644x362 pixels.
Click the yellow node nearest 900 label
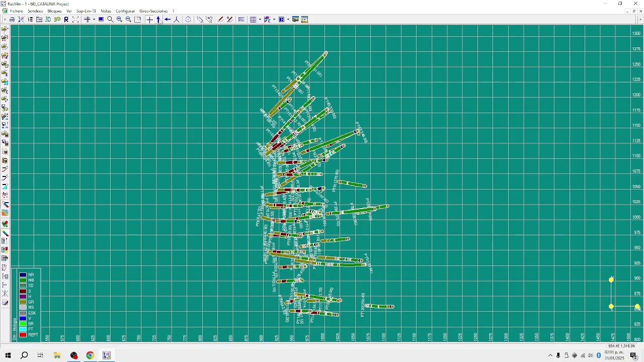pyautogui.click(x=611, y=280)
